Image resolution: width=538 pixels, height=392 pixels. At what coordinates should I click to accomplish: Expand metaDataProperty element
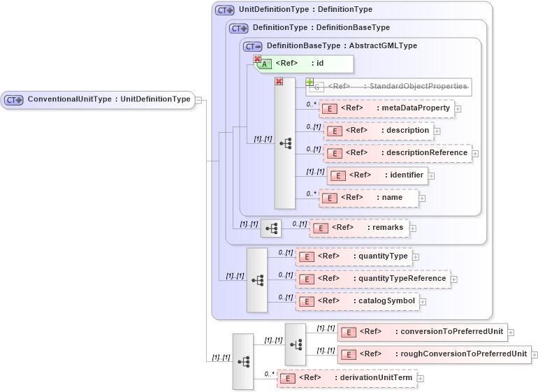pyautogui.click(x=458, y=109)
